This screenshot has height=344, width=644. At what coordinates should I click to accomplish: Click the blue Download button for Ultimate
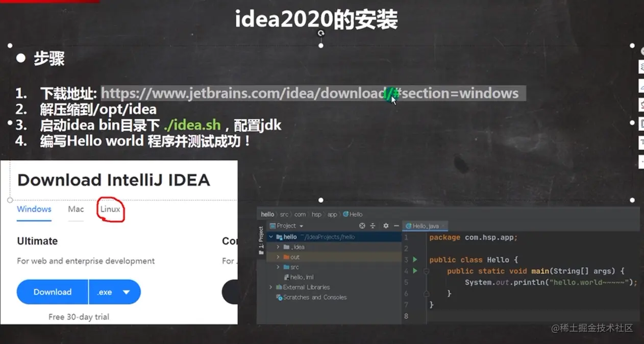tap(53, 292)
